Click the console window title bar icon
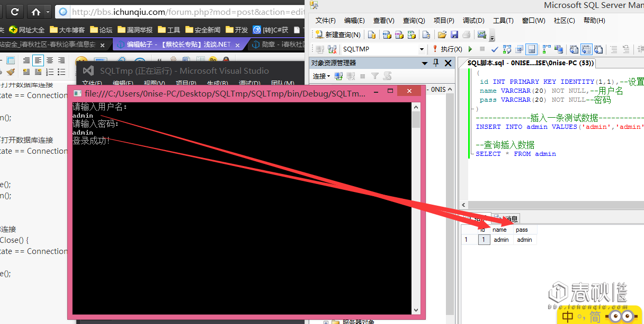This screenshot has height=324, width=644. point(78,93)
